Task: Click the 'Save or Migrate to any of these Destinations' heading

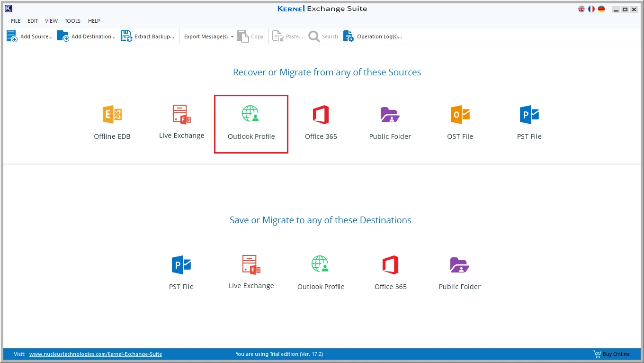Action: (x=321, y=220)
